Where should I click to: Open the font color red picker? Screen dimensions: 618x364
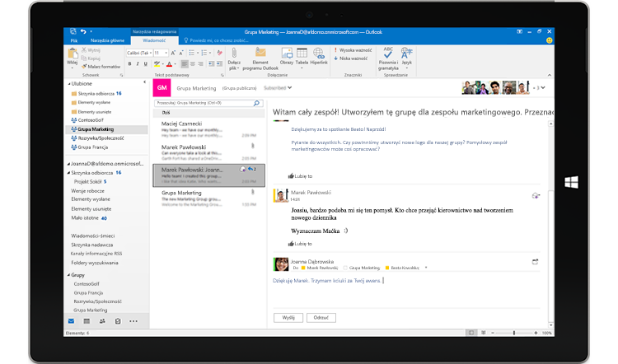(175, 63)
